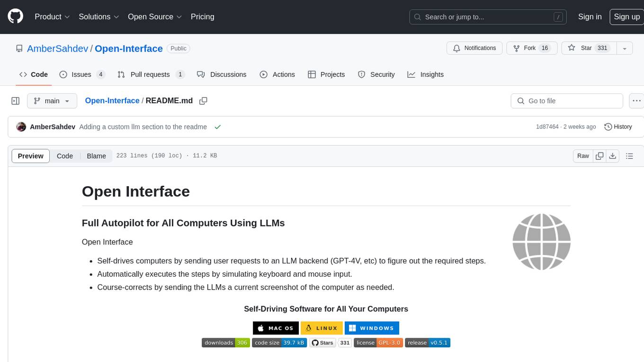Open the document outline
The height and width of the screenshot is (362, 644).
pos(629,156)
